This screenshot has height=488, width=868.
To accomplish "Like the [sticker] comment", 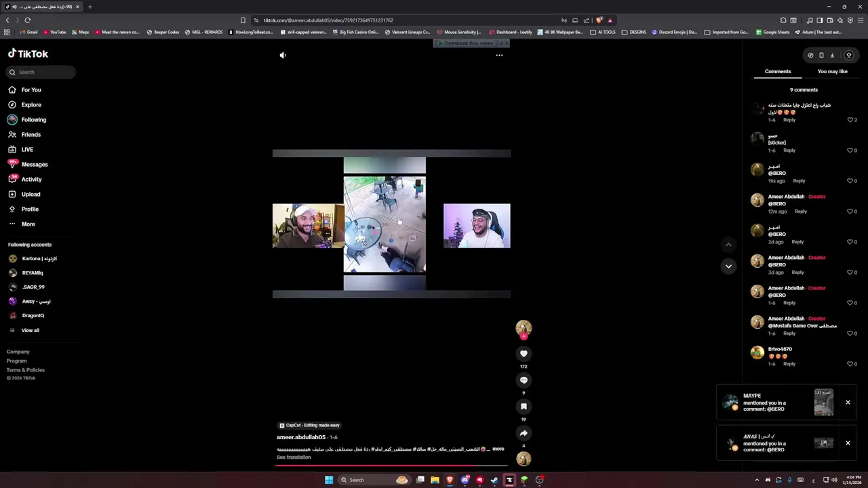I will 850,150.
